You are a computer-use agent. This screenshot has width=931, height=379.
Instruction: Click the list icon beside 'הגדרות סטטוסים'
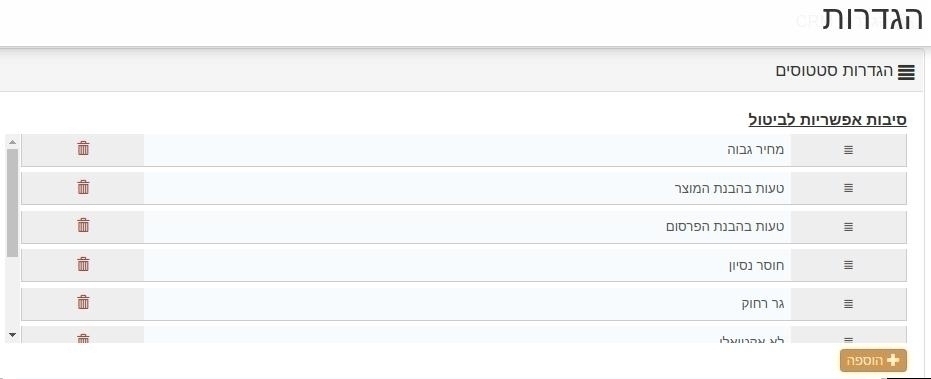(x=906, y=72)
